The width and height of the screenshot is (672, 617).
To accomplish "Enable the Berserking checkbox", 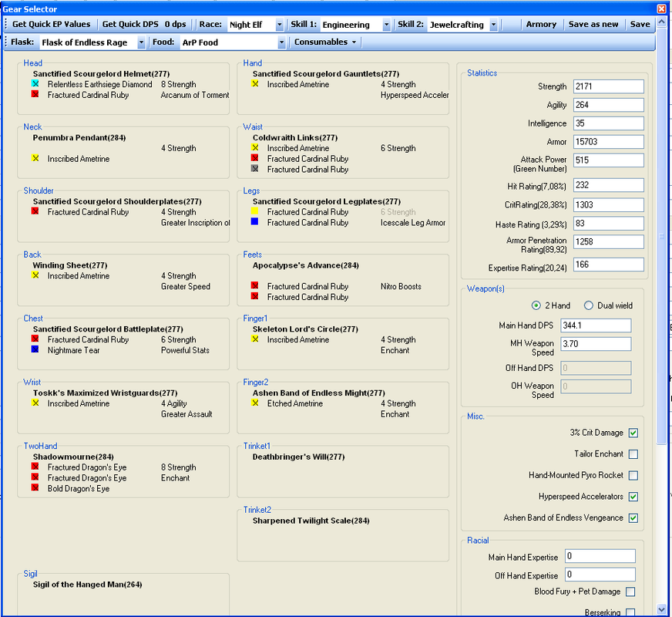I will (x=630, y=612).
